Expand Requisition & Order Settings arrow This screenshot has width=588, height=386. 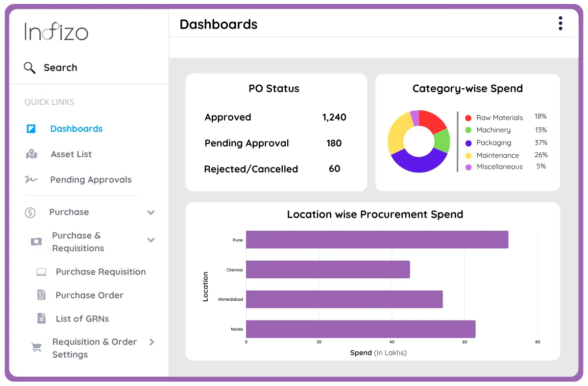click(x=152, y=342)
